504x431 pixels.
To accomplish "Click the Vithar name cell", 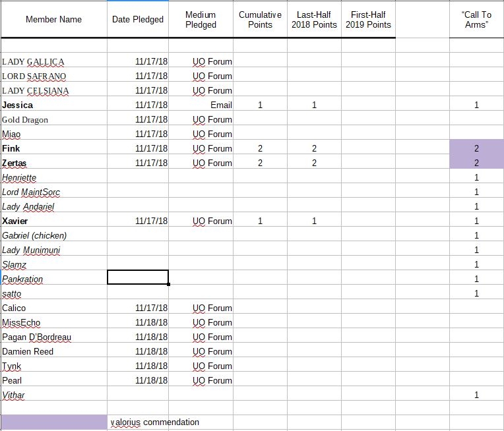I will (x=53, y=393).
